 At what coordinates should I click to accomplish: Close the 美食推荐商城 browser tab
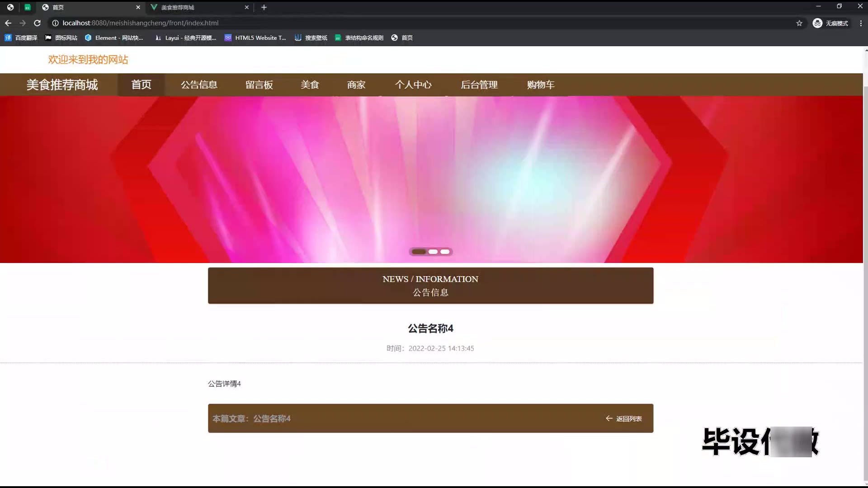(247, 7)
